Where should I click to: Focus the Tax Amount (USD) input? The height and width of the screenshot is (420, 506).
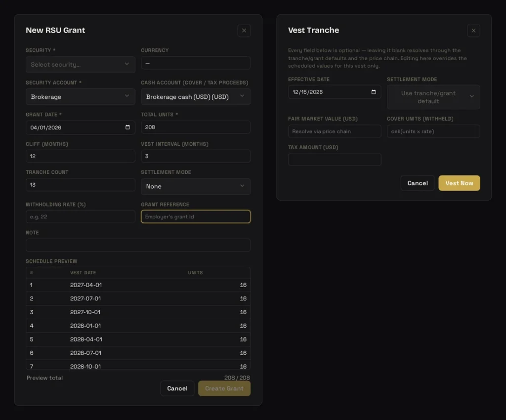point(335,160)
